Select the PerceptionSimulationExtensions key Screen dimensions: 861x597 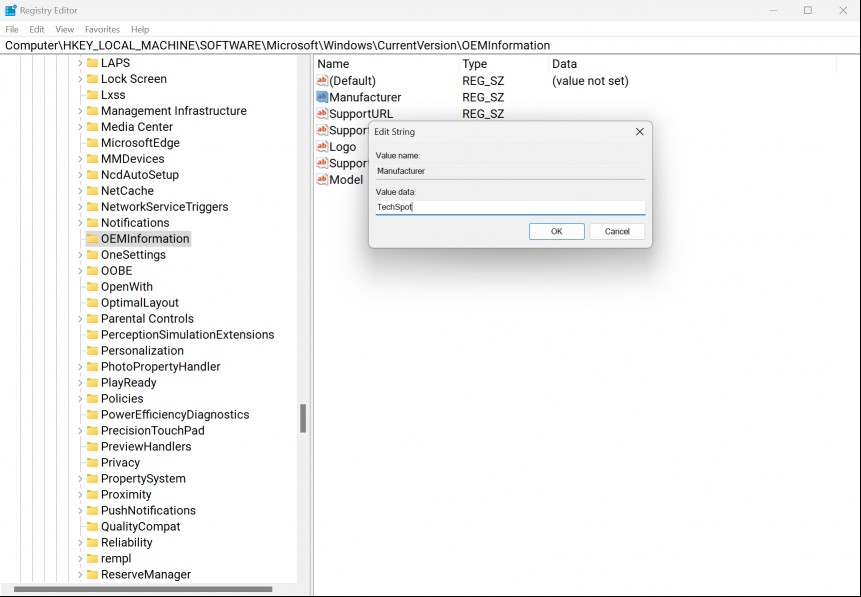pyautogui.click(x=187, y=334)
